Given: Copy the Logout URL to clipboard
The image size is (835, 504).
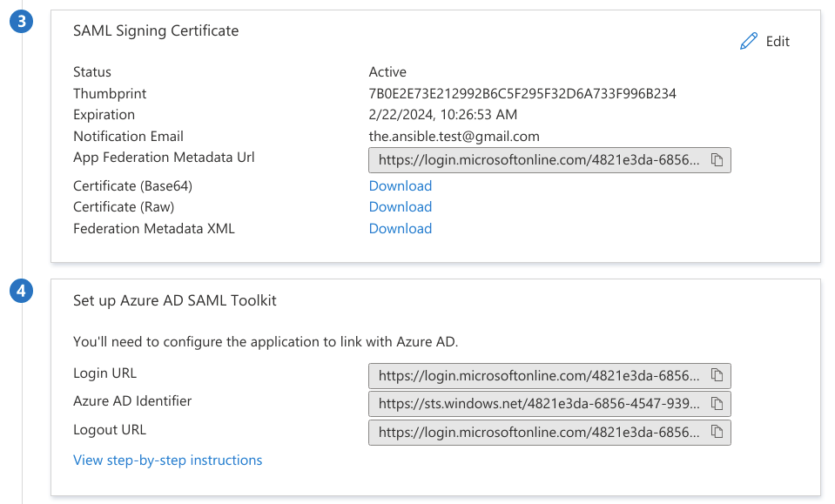Looking at the screenshot, I should pyautogui.click(x=717, y=432).
